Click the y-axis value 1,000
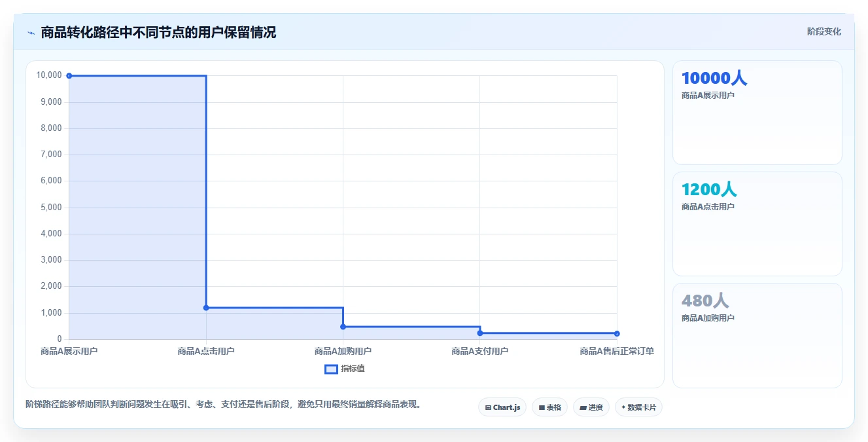 [51, 313]
